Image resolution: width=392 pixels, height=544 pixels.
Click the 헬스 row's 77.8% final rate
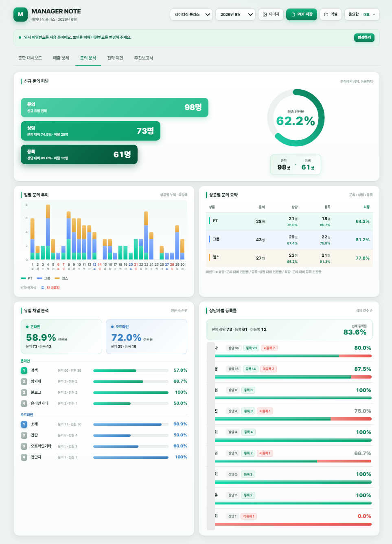coord(363,258)
